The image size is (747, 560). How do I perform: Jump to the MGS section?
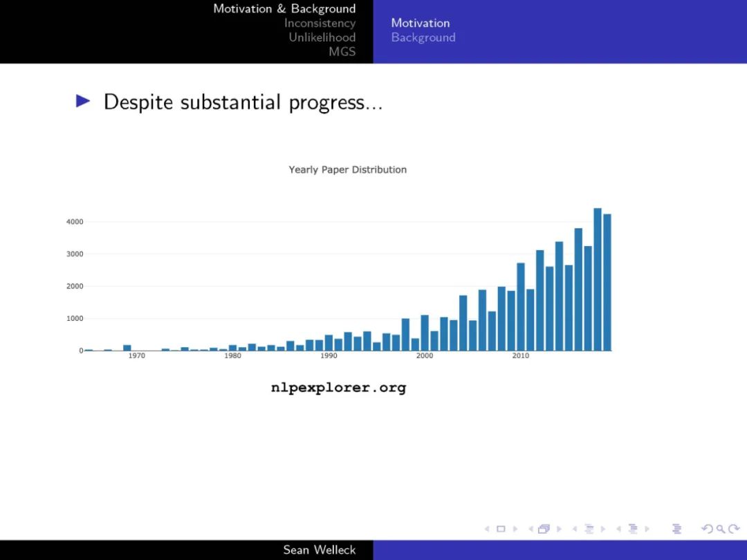pyautogui.click(x=342, y=52)
